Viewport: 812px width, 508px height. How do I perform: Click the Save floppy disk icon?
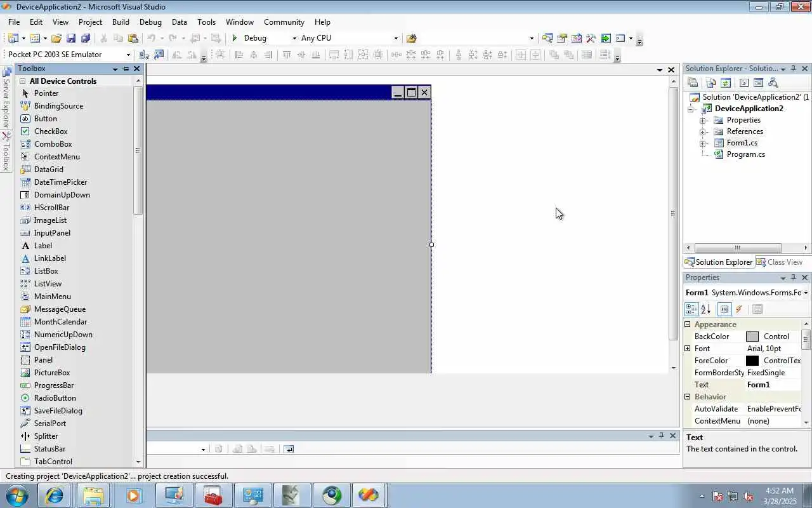pyautogui.click(x=71, y=38)
